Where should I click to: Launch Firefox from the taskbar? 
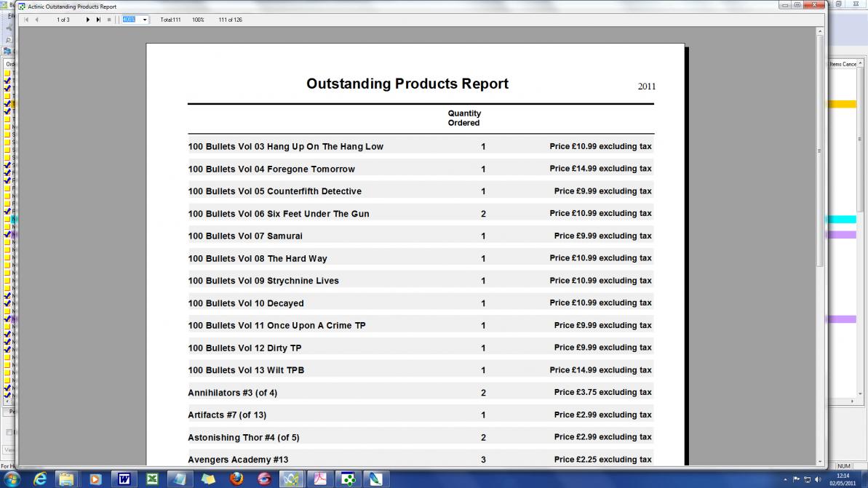point(236,479)
